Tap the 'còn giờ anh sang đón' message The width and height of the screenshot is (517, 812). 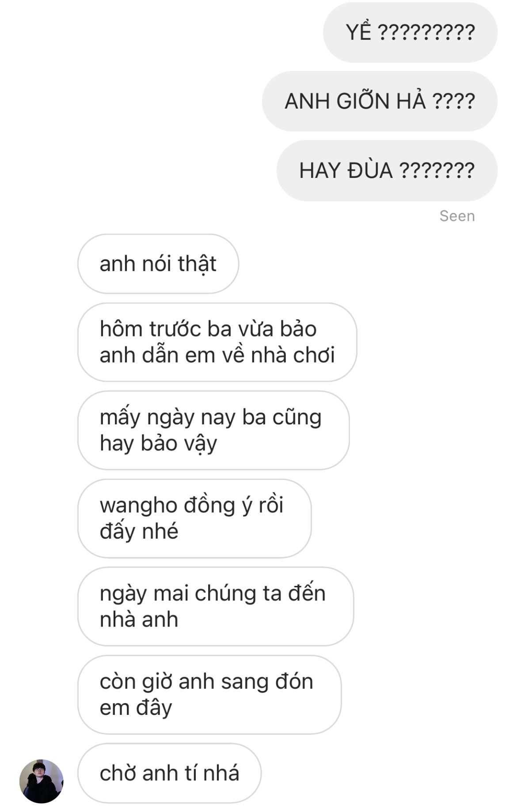(x=209, y=695)
